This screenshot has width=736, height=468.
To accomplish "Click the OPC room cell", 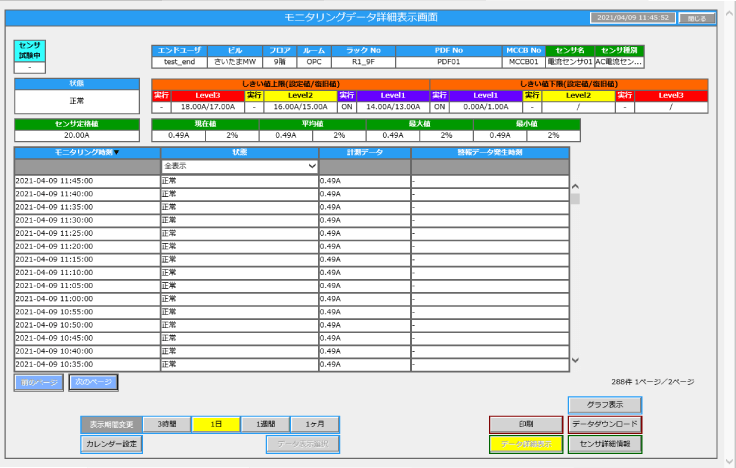I will [x=314, y=62].
